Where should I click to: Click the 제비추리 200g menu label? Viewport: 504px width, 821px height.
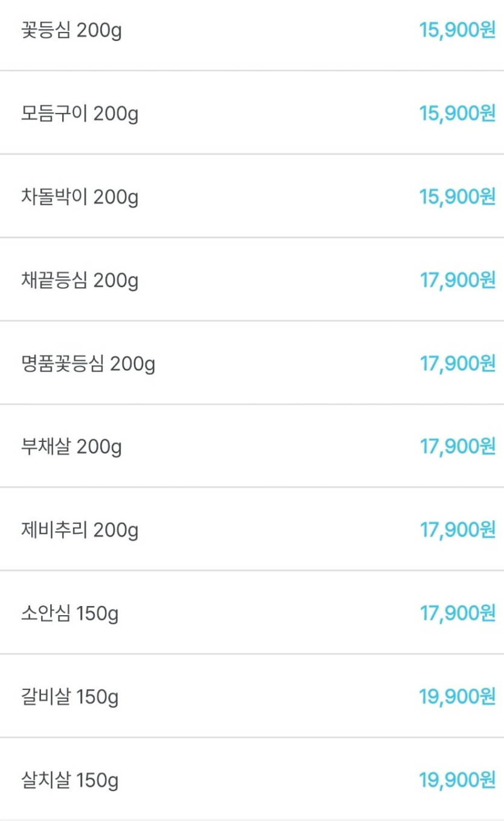[80, 530]
